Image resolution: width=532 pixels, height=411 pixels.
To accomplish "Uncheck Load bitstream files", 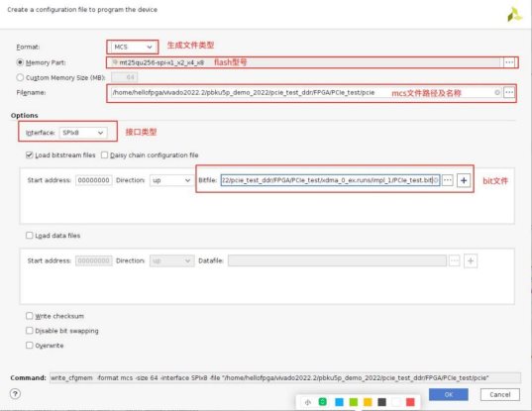I will pos(30,154).
